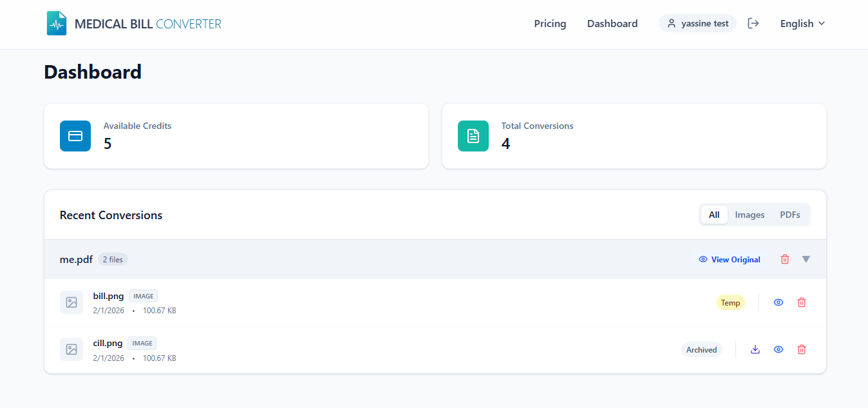This screenshot has height=408, width=868.
Task: Click the download icon for cill.png
Action: 755,349
